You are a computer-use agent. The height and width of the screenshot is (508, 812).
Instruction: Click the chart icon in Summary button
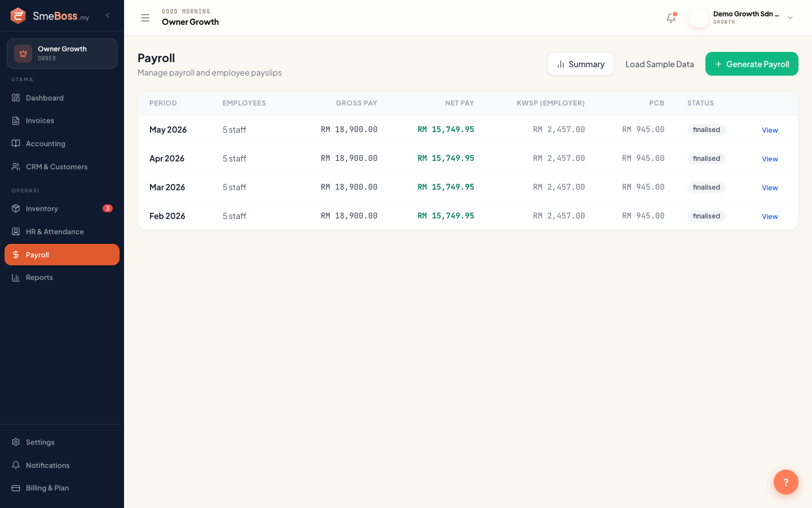561,64
